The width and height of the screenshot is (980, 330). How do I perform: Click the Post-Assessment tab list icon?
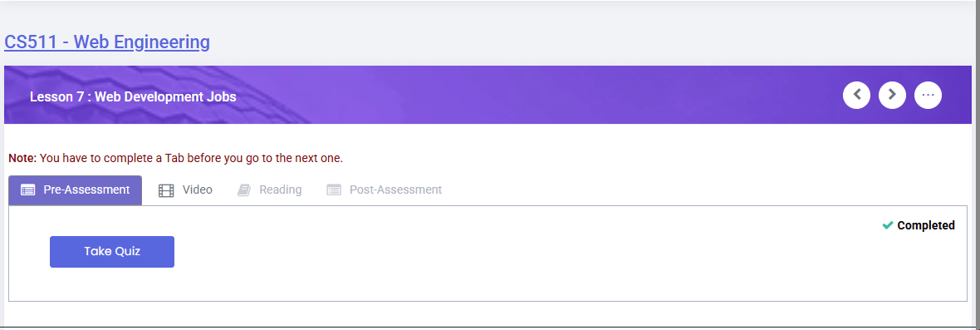coord(334,190)
